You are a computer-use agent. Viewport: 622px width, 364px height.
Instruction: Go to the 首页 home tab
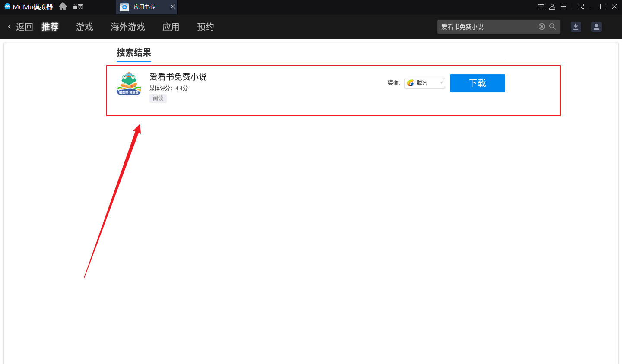(78, 7)
